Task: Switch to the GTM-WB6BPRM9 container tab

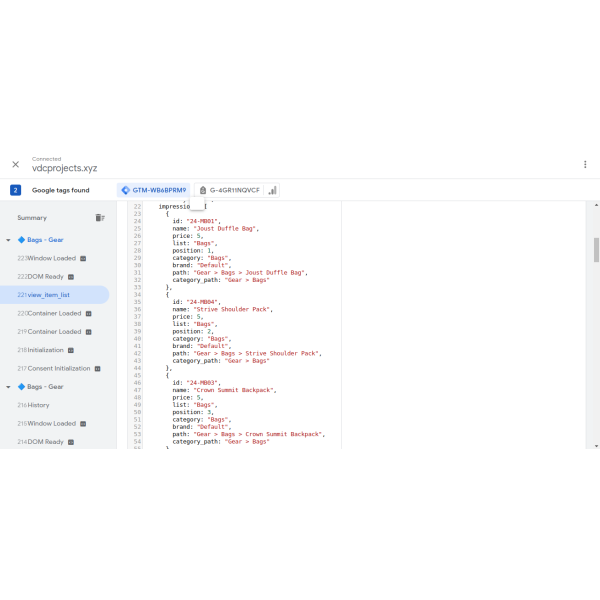Action: (x=153, y=190)
